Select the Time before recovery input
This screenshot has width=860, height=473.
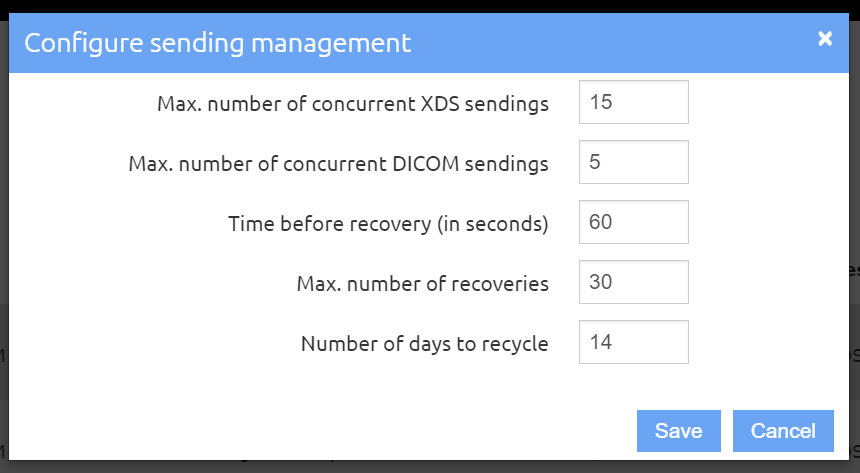633,222
